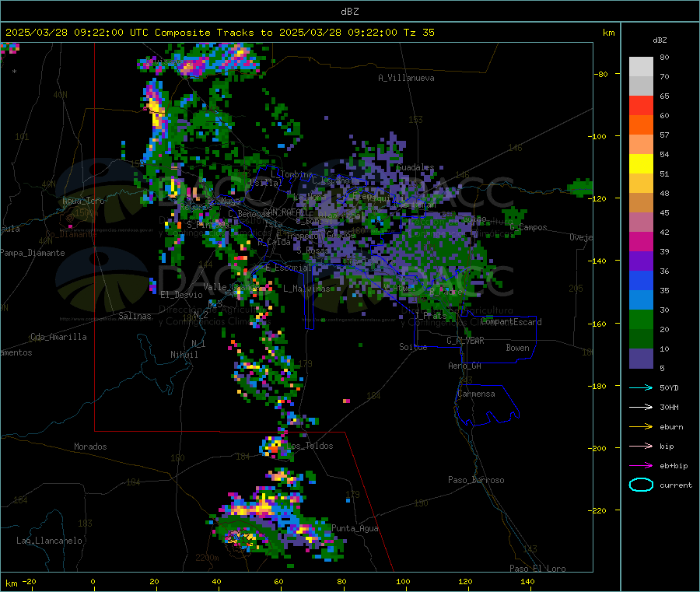Click the cyan 50YD track arrow in legend
Screen dimensions: 700x592
pos(641,387)
